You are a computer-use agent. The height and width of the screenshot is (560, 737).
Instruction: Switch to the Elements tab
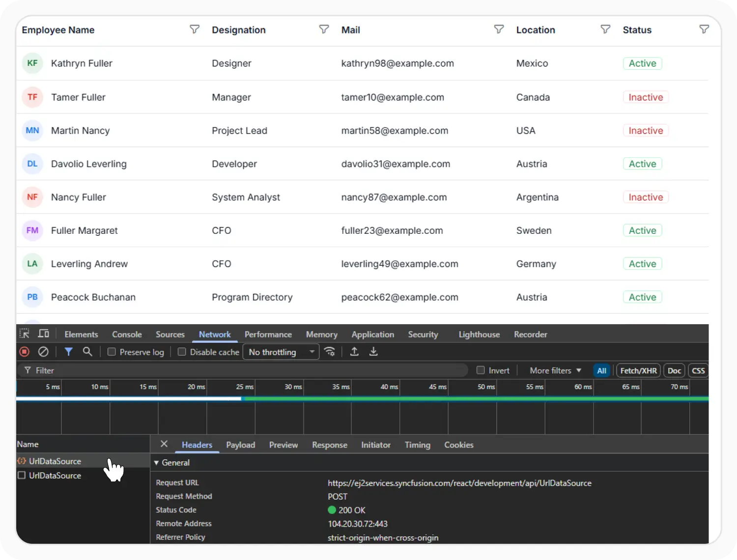(81, 335)
